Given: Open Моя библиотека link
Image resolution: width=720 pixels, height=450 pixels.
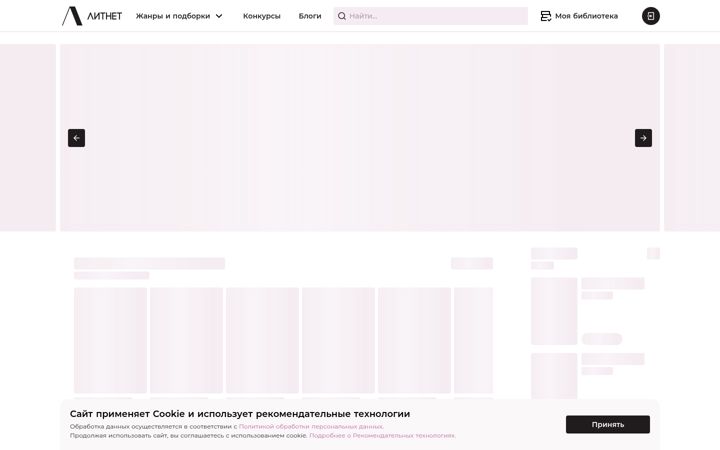Looking at the screenshot, I should [x=579, y=16].
